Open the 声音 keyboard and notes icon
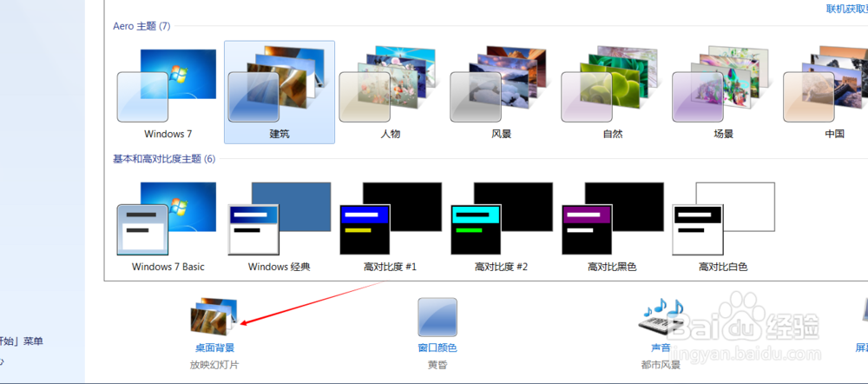The image size is (868, 384). click(x=661, y=317)
